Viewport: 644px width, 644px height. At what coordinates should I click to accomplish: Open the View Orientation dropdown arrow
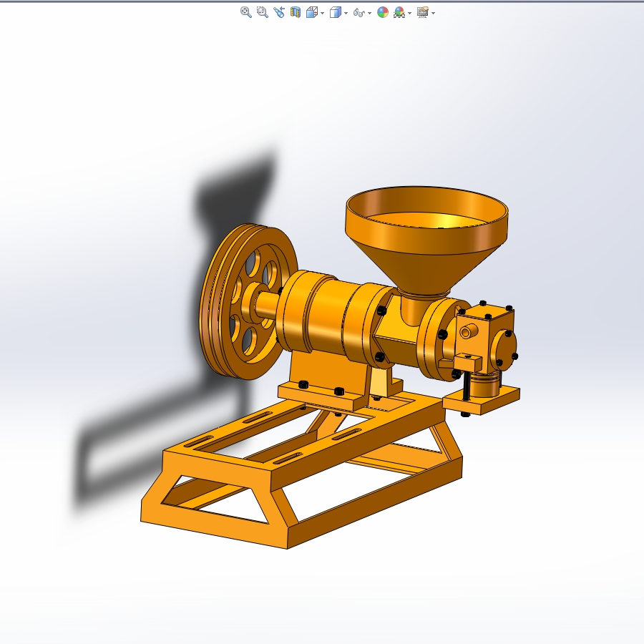click(x=323, y=13)
